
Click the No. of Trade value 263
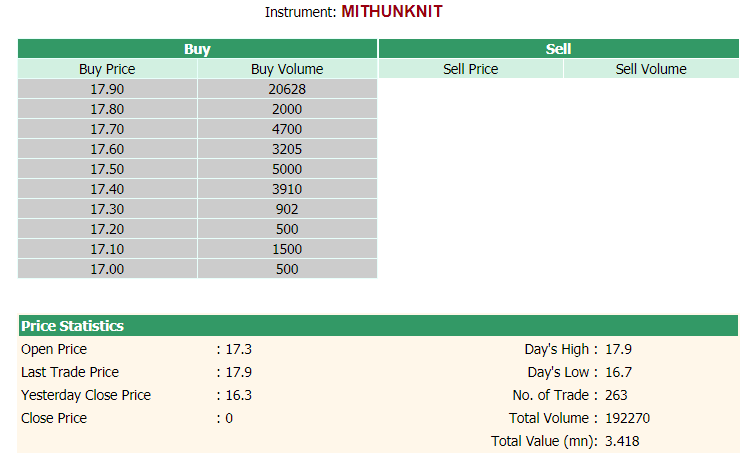616,395
